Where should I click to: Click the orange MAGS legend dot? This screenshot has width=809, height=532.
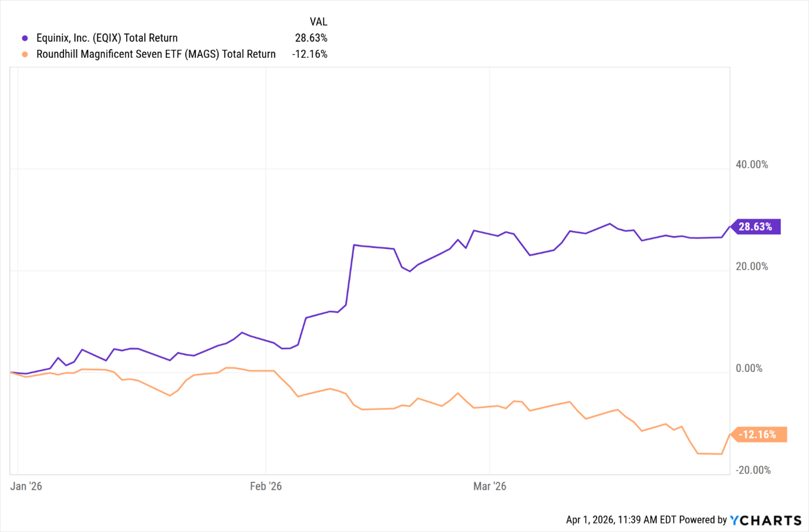click(x=25, y=54)
